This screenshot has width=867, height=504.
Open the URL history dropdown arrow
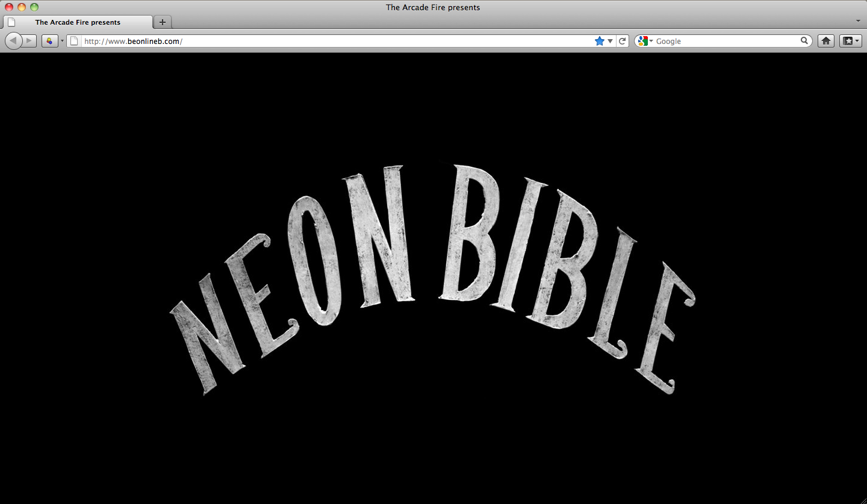click(610, 41)
